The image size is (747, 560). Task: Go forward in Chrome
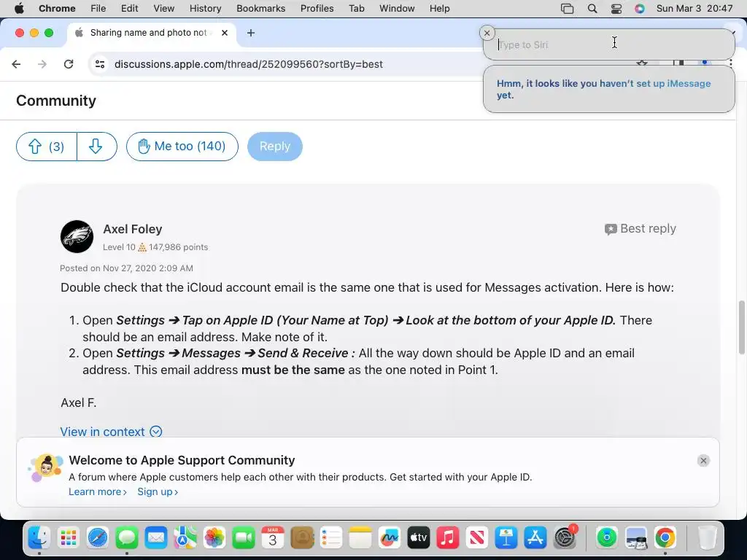[42, 64]
